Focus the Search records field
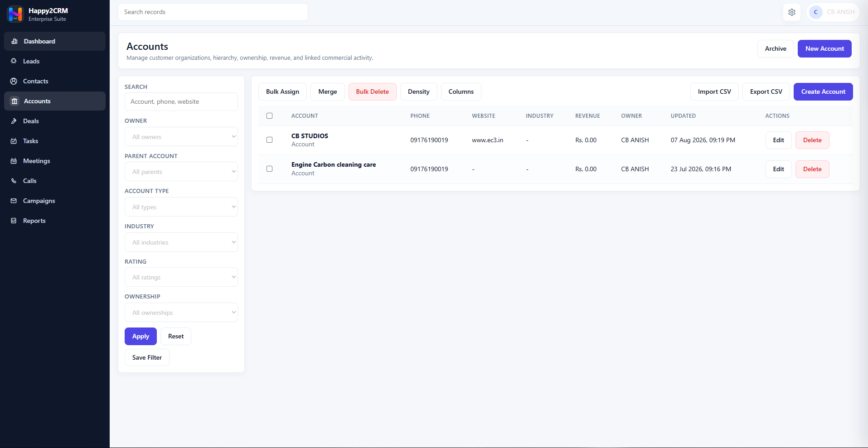This screenshot has width=868, height=448. click(x=213, y=12)
